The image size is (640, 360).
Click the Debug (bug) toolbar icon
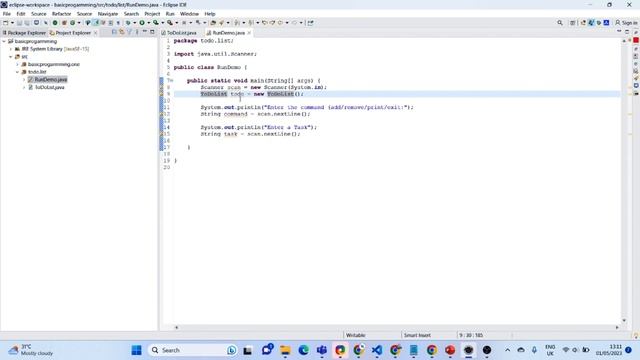click(x=128, y=23)
